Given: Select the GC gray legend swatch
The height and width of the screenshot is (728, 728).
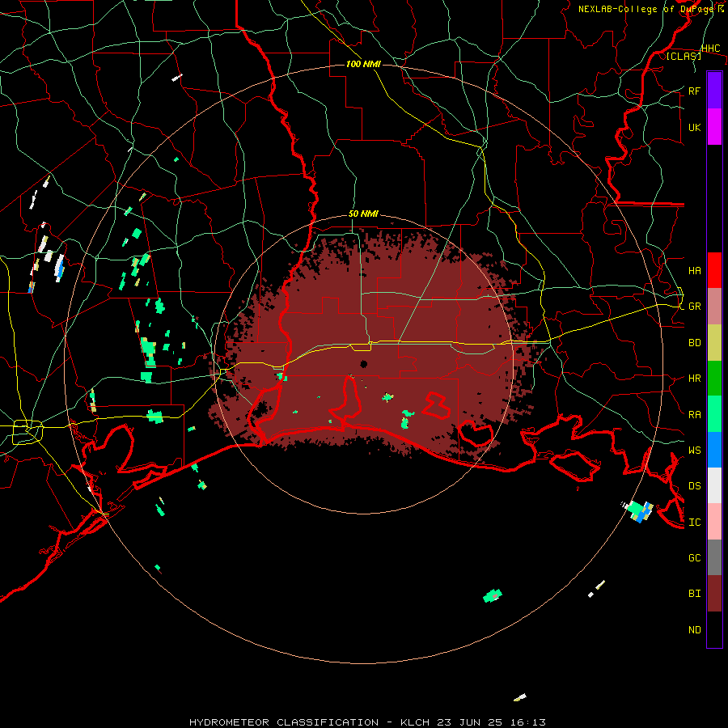Looking at the screenshot, I should [x=714, y=557].
